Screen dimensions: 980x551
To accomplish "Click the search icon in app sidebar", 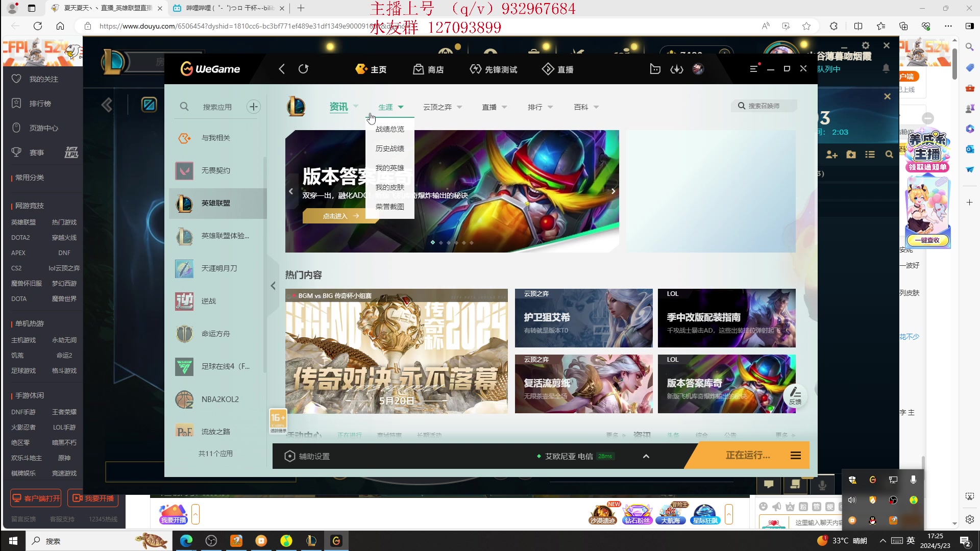I will click(x=184, y=107).
